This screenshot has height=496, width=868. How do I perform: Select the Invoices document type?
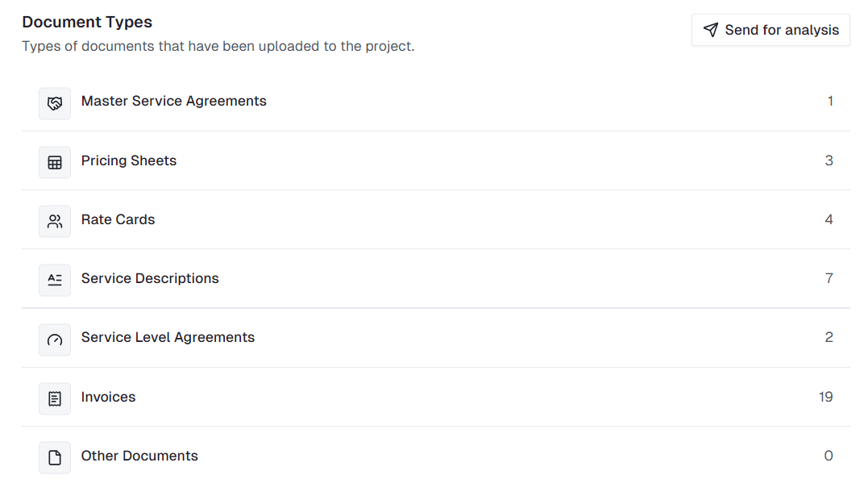(108, 397)
